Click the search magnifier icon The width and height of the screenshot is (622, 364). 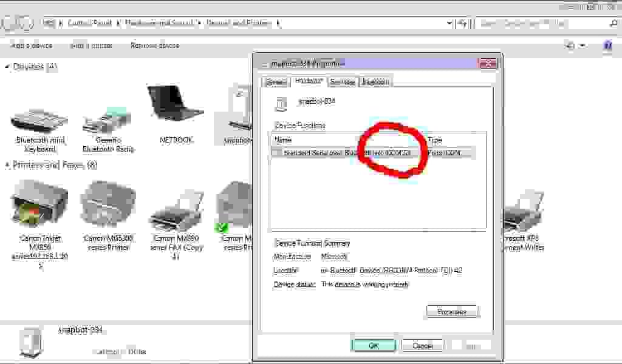point(614,24)
